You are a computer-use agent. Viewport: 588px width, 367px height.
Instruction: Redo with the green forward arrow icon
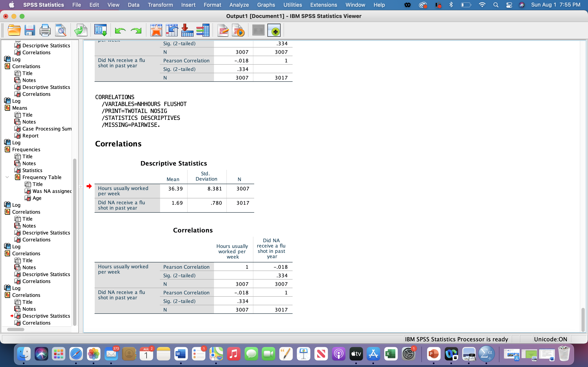tap(136, 30)
